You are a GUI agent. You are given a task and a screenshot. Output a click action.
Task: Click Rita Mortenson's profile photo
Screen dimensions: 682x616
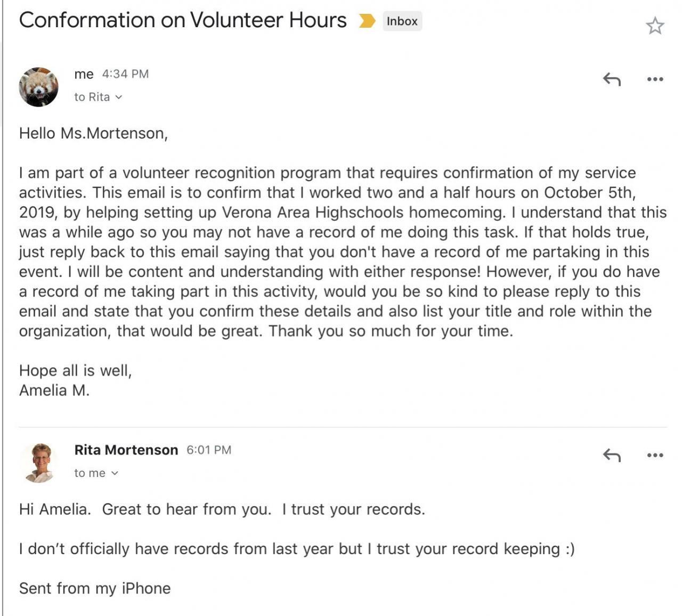(x=39, y=462)
